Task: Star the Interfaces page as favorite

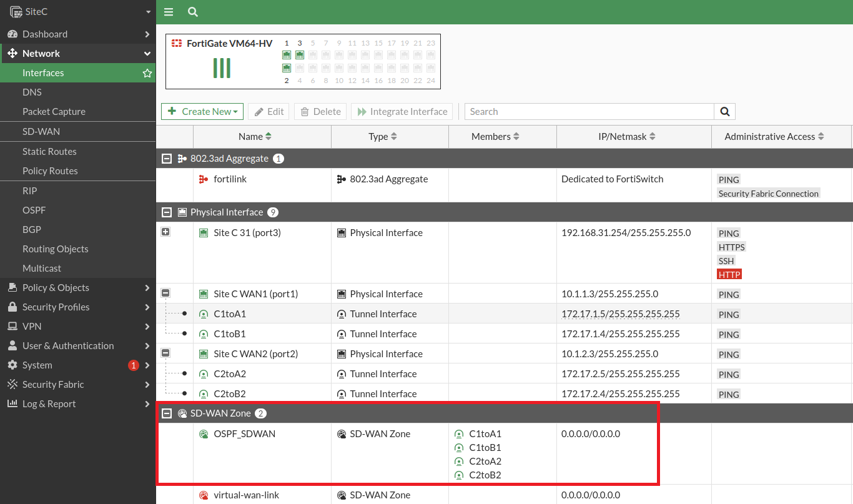Action: [x=147, y=73]
